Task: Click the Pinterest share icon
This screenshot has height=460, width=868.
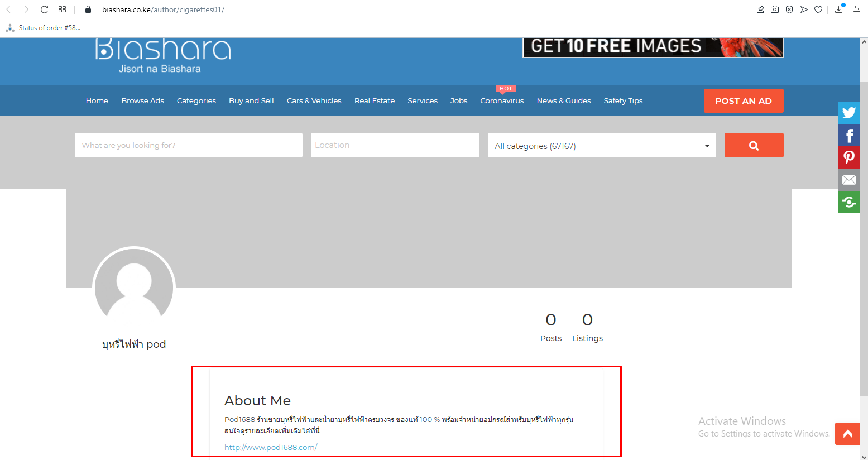Action: pyautogui.click(x=848, y=157)
